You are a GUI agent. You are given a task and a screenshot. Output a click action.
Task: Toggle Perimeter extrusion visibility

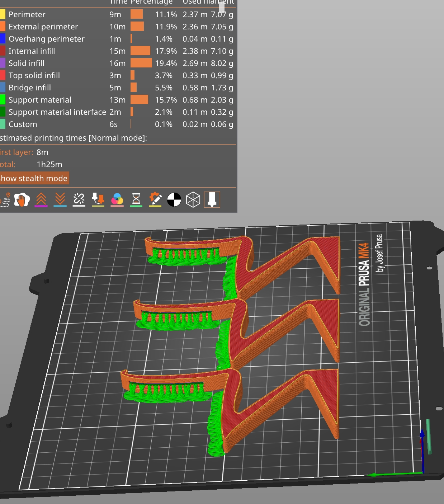[x=3, y=14]
